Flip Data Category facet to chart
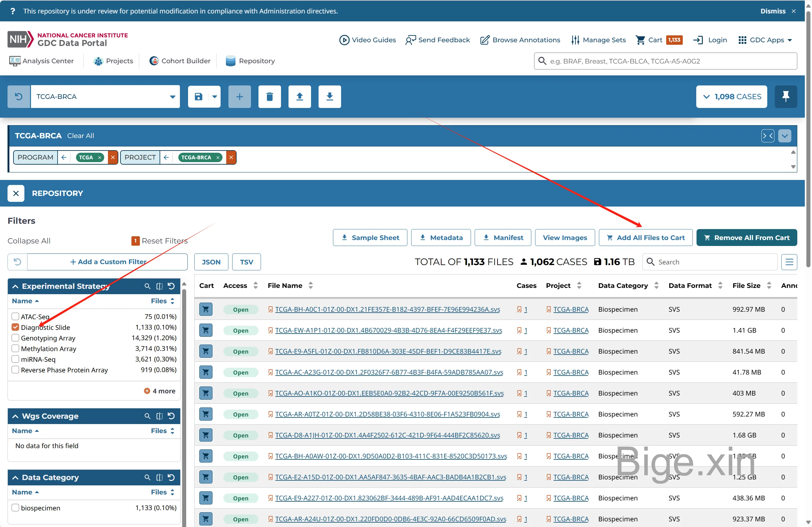Image resolution: width=812 pixels, height=527 pixels. click(x=159, y=477)
